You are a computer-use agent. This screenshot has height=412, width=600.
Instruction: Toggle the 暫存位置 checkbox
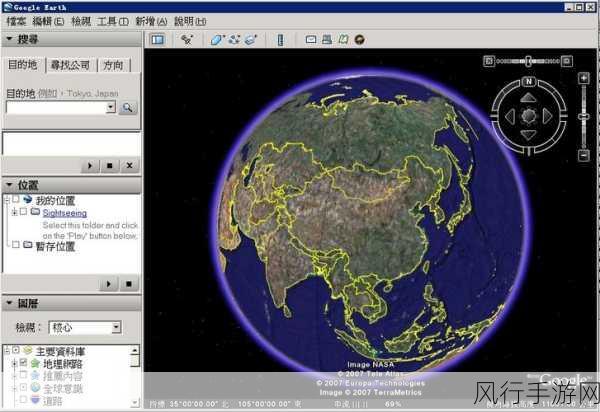point(16,245)
